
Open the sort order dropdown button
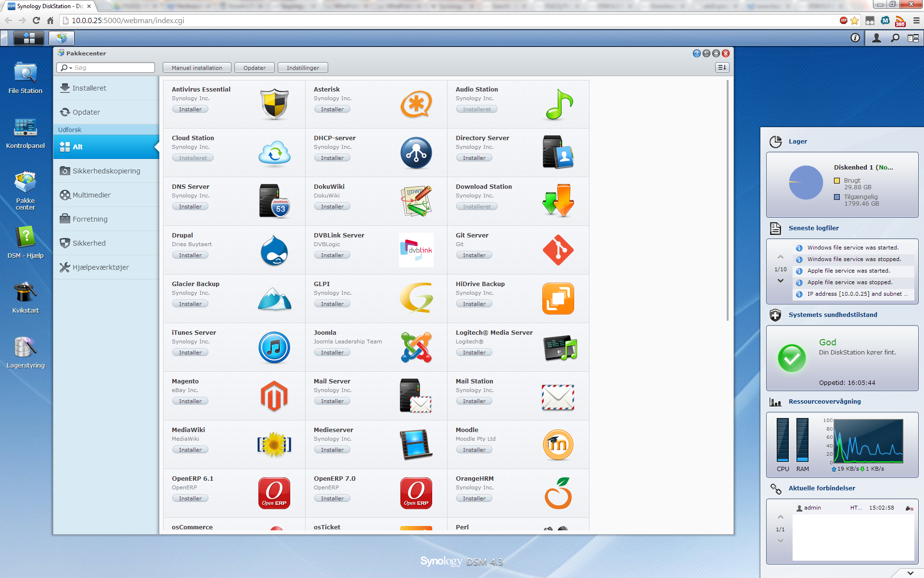[x=722, y=67]
